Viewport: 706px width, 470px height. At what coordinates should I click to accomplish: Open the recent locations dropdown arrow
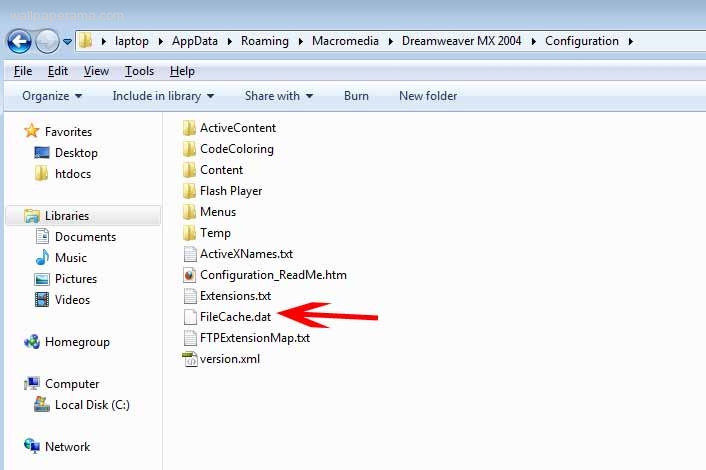pos(67,41)
